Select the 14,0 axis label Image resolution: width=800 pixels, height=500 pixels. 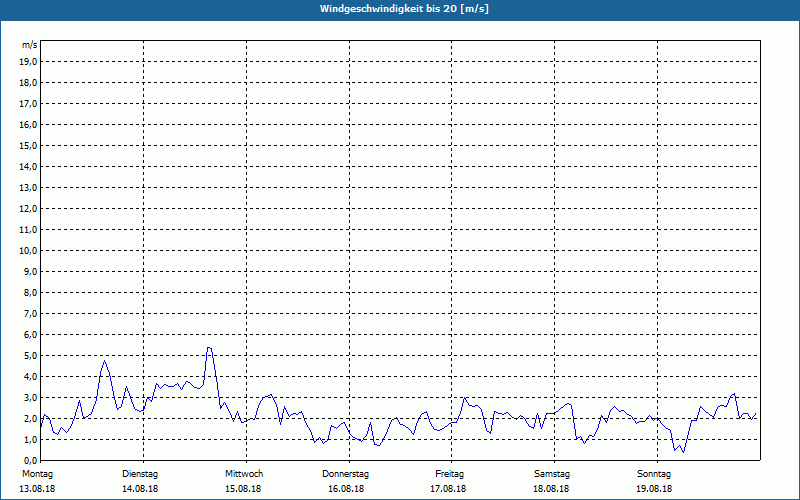click(27, 167)
